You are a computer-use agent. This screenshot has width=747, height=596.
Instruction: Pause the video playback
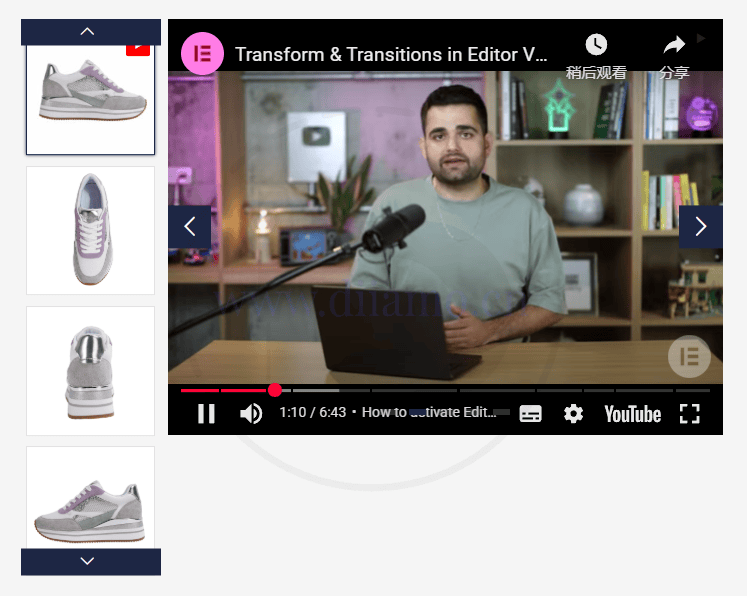(206, 413)
